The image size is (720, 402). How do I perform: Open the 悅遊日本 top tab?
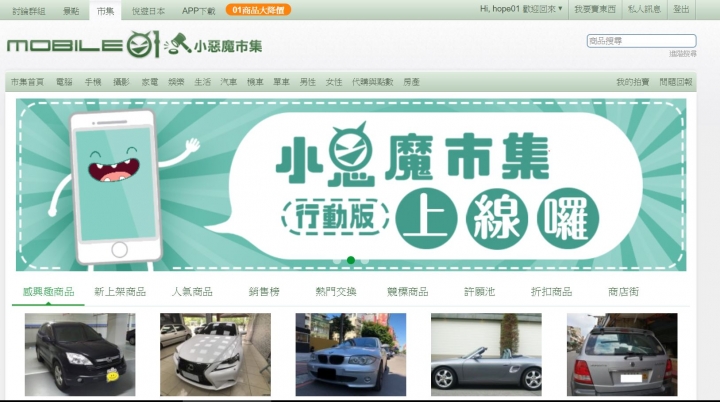(148, 11)
